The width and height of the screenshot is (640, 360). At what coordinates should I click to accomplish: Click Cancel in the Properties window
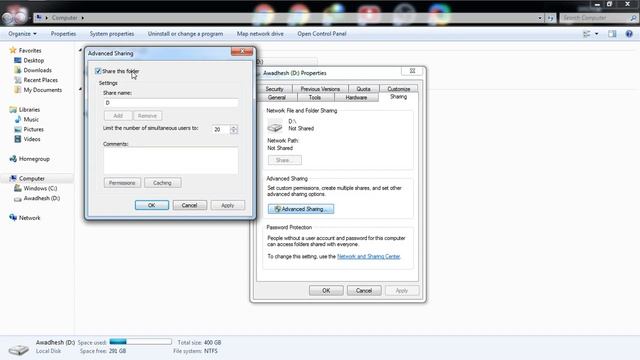[364, 291]
